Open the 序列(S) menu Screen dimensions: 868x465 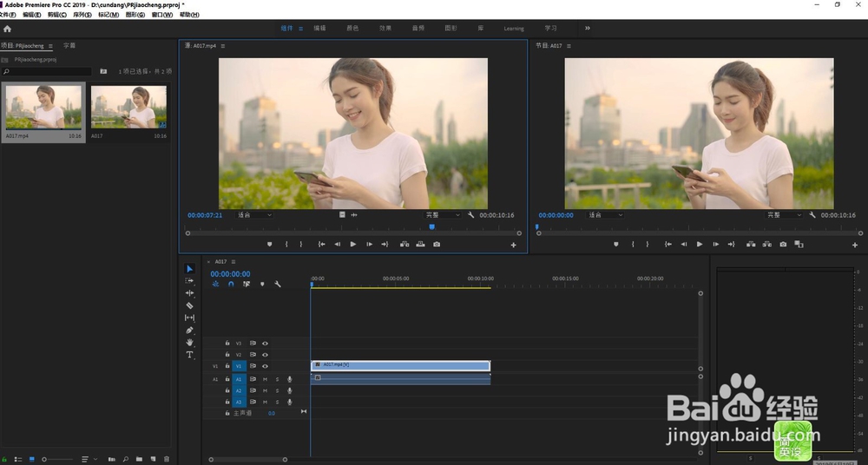(82, 15)
